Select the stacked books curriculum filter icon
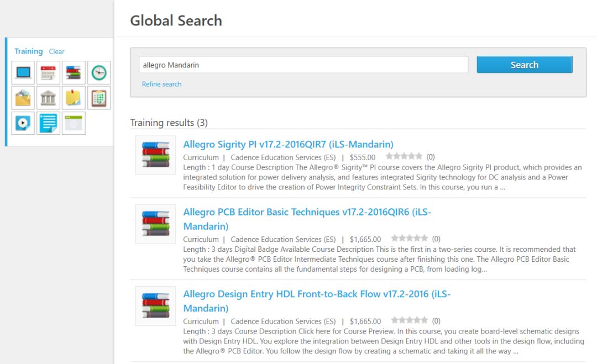Screen dimensions: 597x364 click(74, 72)
